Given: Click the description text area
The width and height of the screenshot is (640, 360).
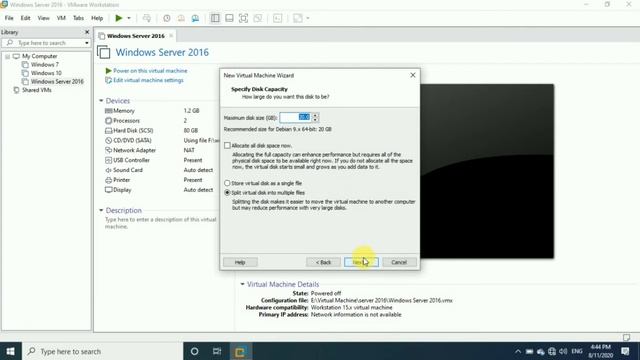Looking at the screenshot, I should pyautogui.click(x=161, y=223).
